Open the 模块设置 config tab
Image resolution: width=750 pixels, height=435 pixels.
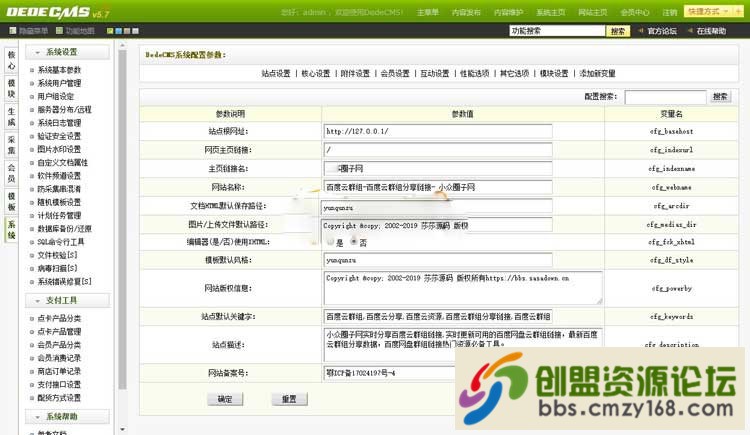tap(554, 74)
